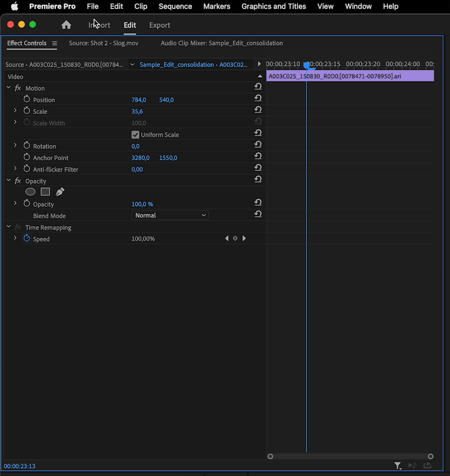Screen dimensions: 450x476
Task: Toggle Time Remapping fx switch
Action: (18, 227)
